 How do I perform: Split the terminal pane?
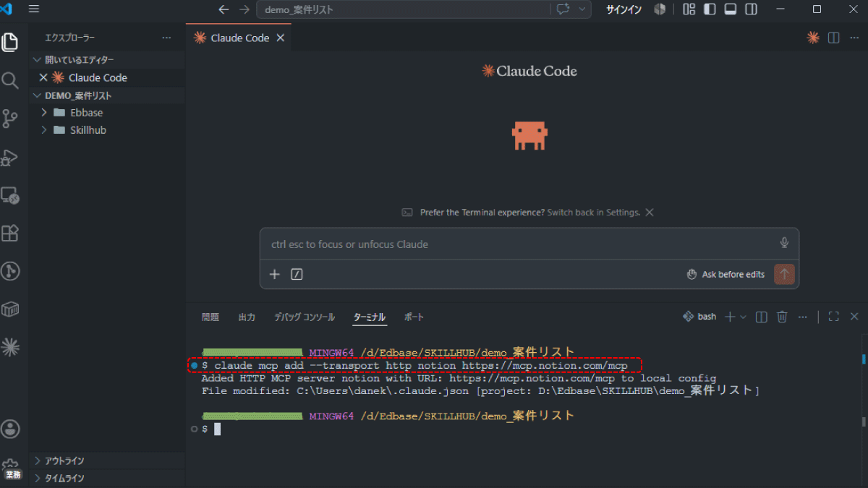pos(762,317)
